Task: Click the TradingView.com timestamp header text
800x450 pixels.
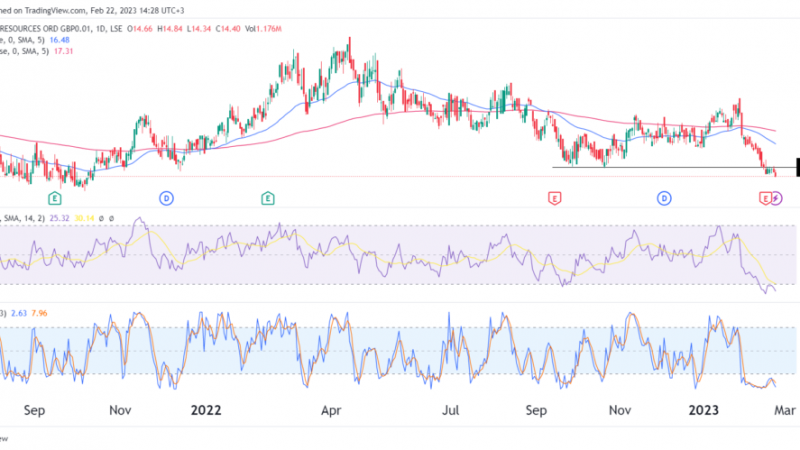Action: coord(92,10)
